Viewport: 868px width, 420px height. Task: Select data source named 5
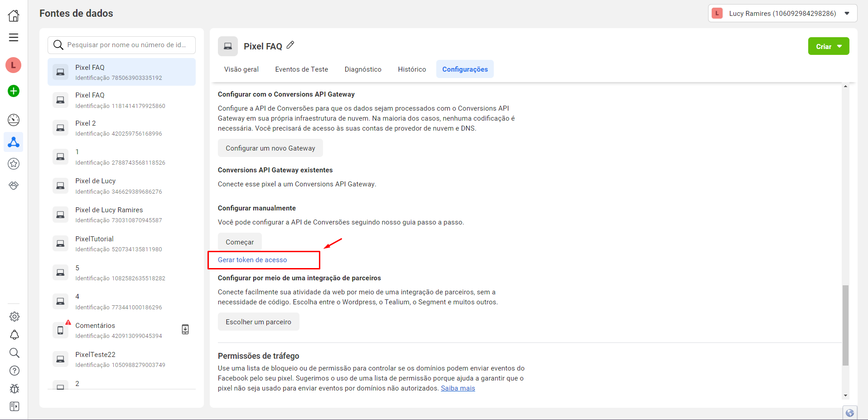tap(121, 273)
